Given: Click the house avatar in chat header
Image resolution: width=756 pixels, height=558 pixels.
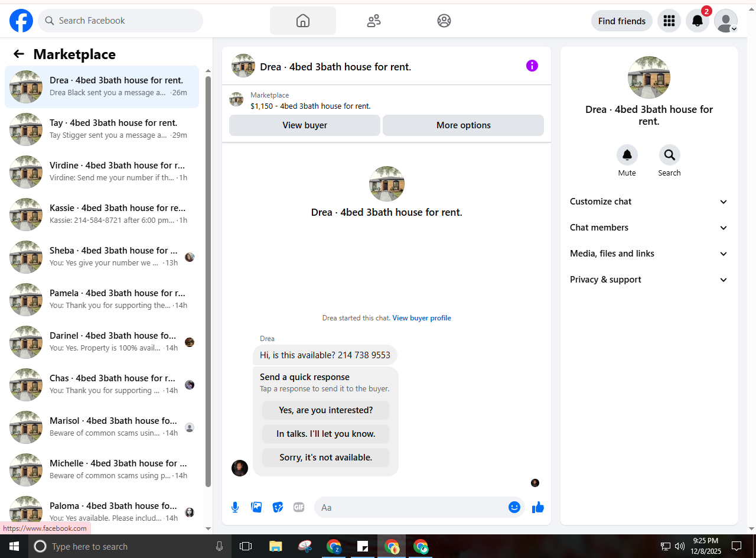Looking at the screenshot, I should tap(243, 66).
